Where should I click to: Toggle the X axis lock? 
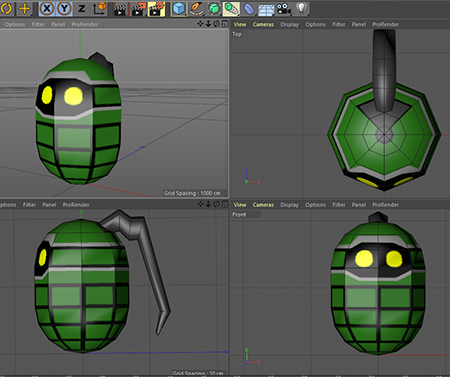[x=47, y=9]
